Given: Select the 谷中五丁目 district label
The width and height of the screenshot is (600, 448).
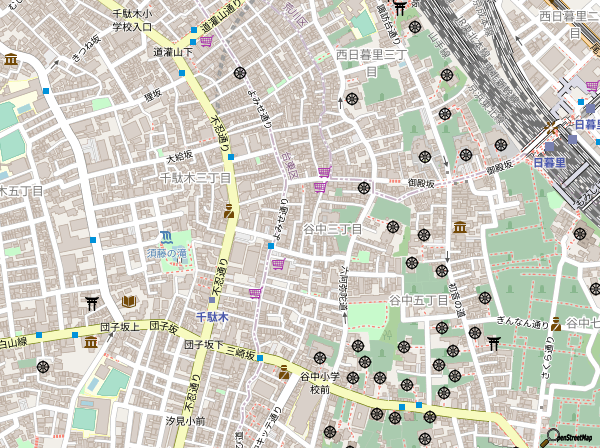Looking at the screenshot, I should pos(419,300).
